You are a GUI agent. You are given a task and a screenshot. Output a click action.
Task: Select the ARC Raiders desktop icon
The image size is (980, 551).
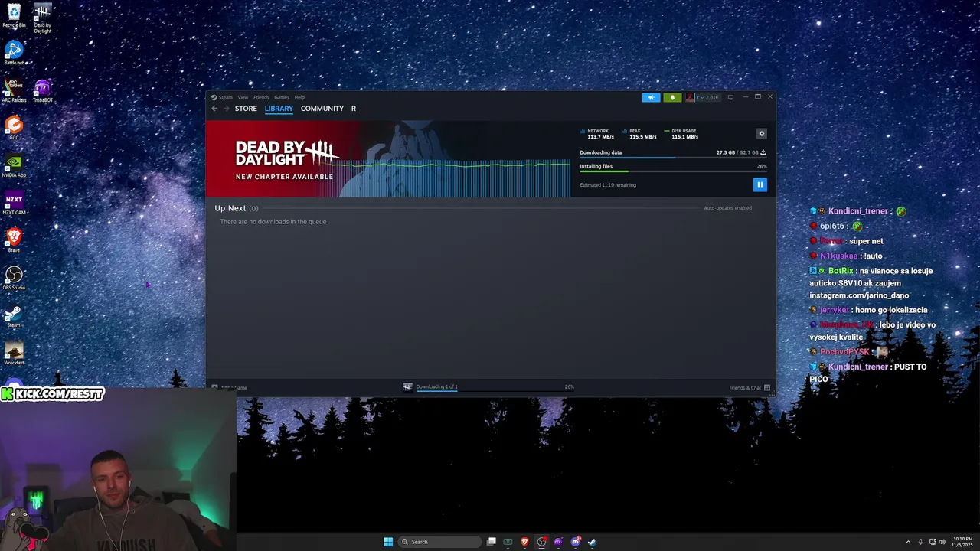[14, 90]
